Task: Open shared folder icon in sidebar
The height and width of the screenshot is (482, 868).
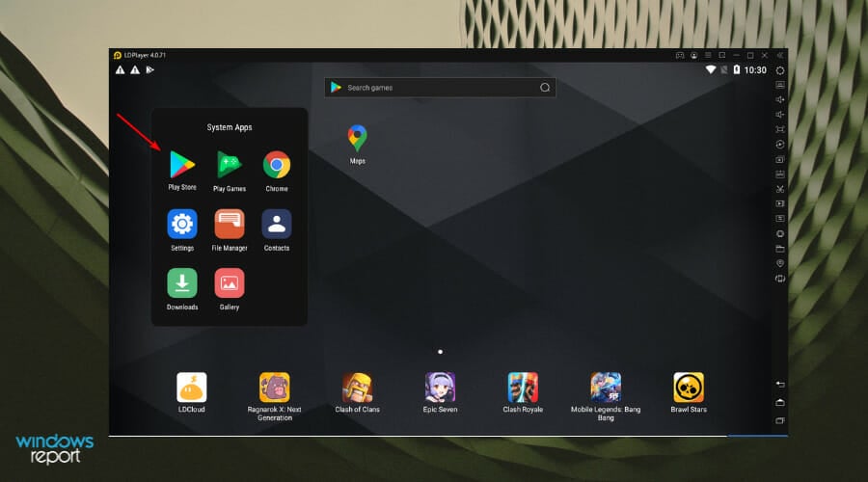Action: point(780,249)
